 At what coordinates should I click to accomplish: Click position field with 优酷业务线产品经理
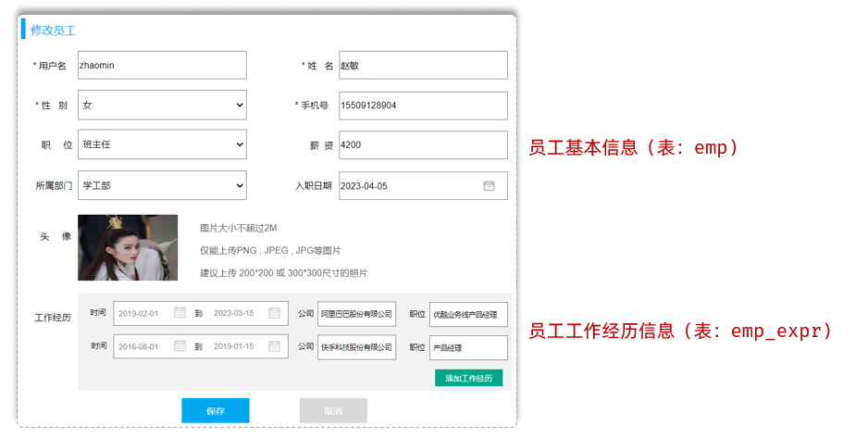pyautogui.click(x=468, y=314)
